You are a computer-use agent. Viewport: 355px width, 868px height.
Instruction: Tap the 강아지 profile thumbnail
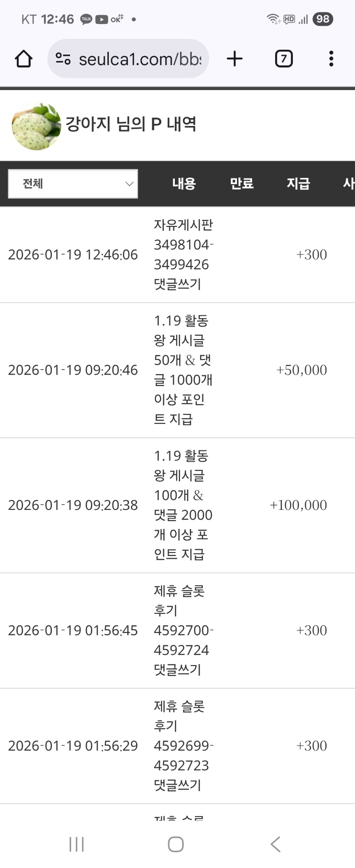click(36, 126)
